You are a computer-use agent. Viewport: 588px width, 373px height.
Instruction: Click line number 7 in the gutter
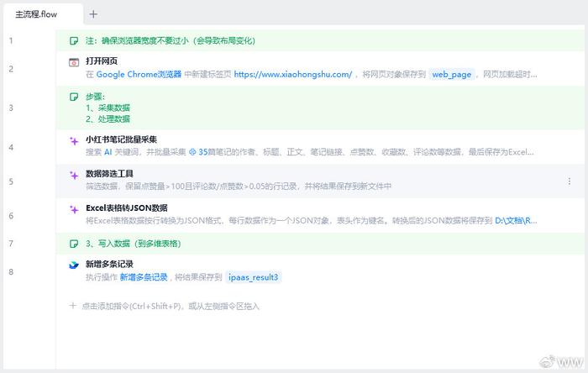pos(11,244)
